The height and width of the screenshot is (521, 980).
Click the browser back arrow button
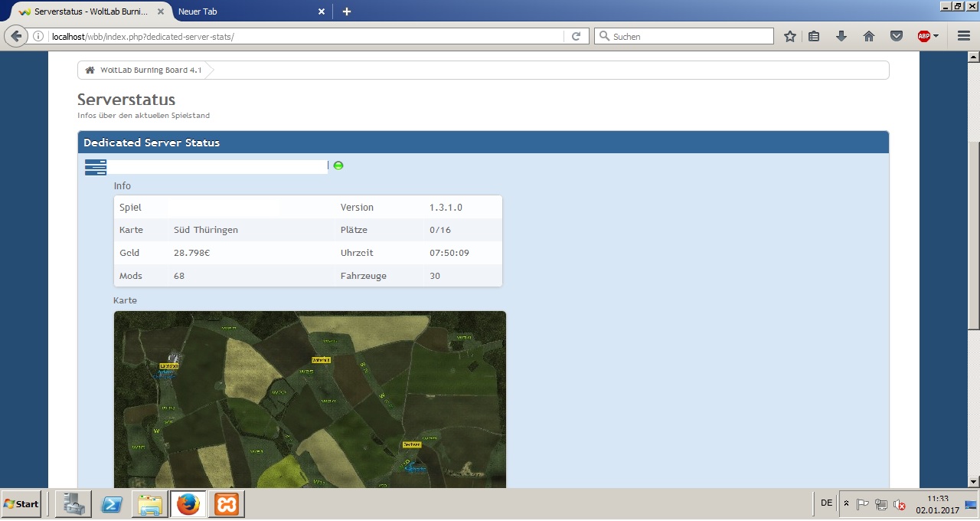pos(16,36)
